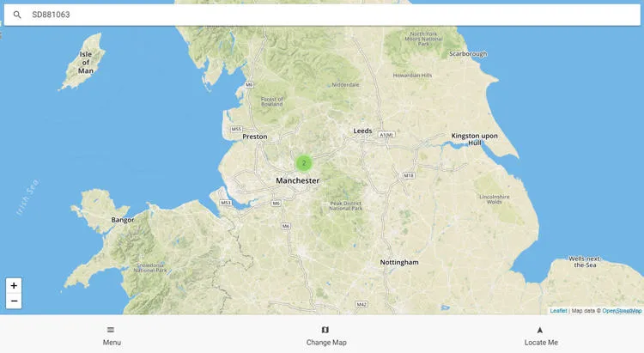
Task: Click Nottingham label on the map
Action: coord(399,262)
